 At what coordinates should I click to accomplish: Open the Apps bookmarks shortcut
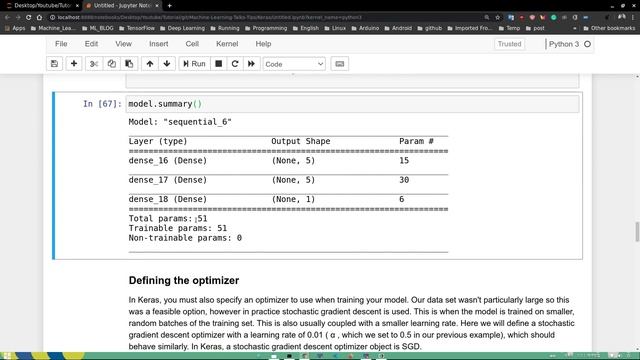[x=15, y=28]
